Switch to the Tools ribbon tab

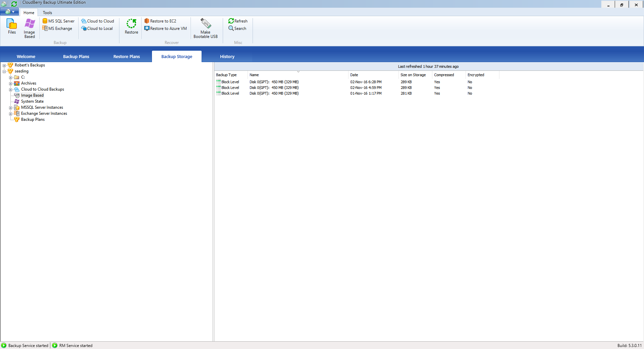pyautogui.click(x=47, y=12)
